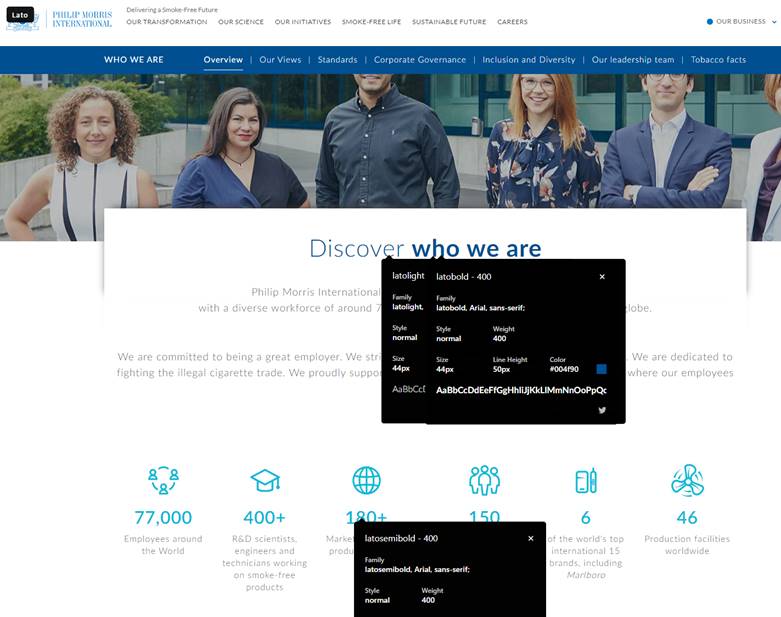
Task: Click the Lato font badge
Action: pos(20,15)
